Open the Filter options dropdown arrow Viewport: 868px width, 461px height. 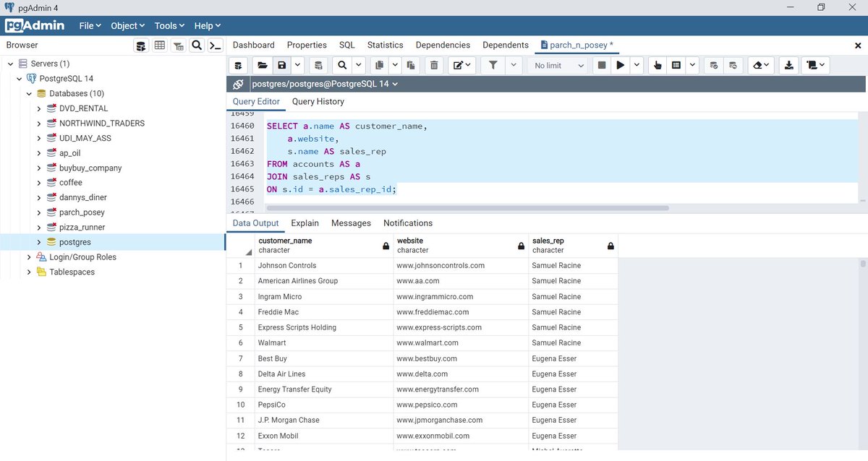(x=514, y=65)
